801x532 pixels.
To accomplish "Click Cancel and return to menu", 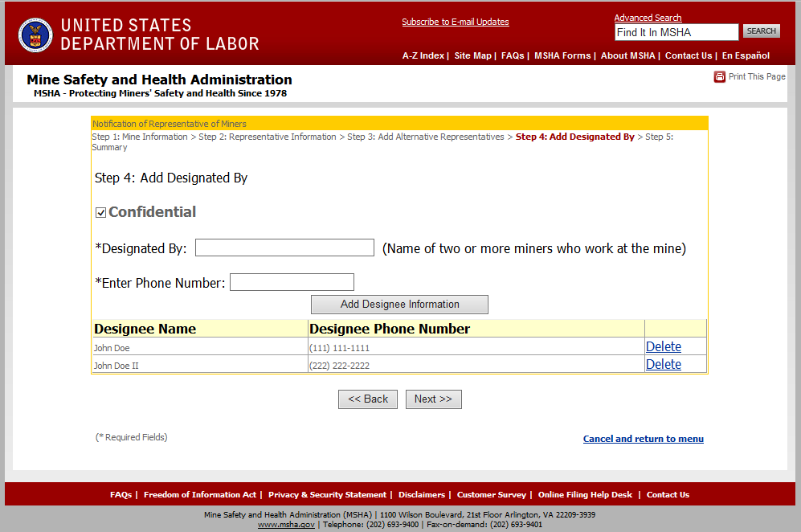I will click(x=644, y=439).
